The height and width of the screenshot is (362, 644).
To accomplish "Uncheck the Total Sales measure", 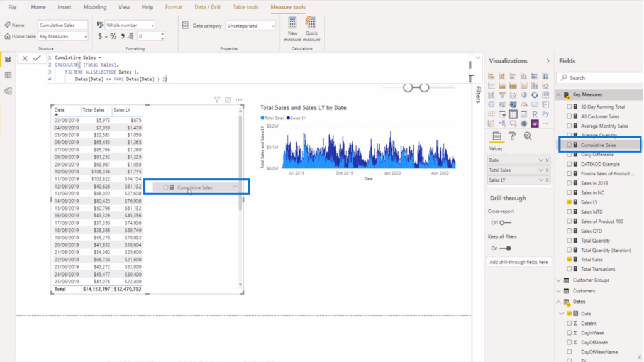I will tap(569, 260).
